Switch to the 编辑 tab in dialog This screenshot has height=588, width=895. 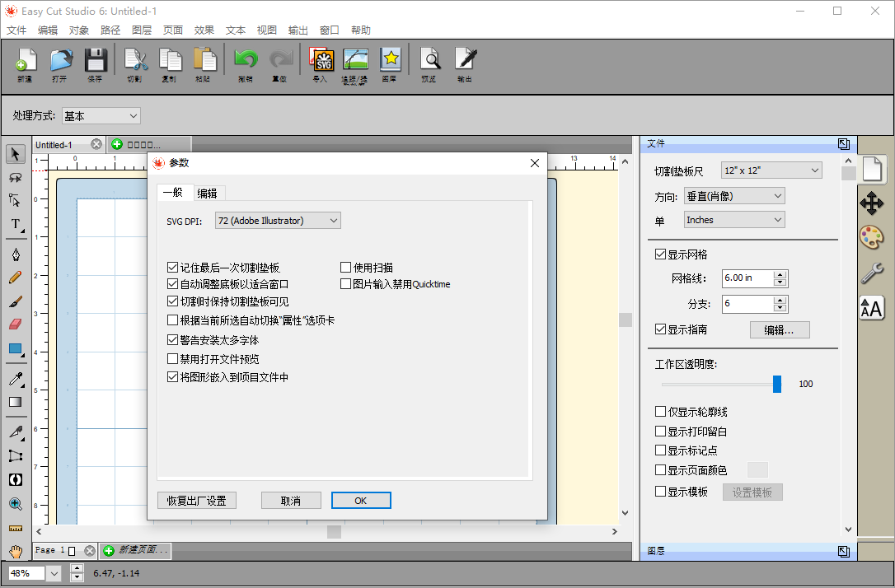(207, 194)
